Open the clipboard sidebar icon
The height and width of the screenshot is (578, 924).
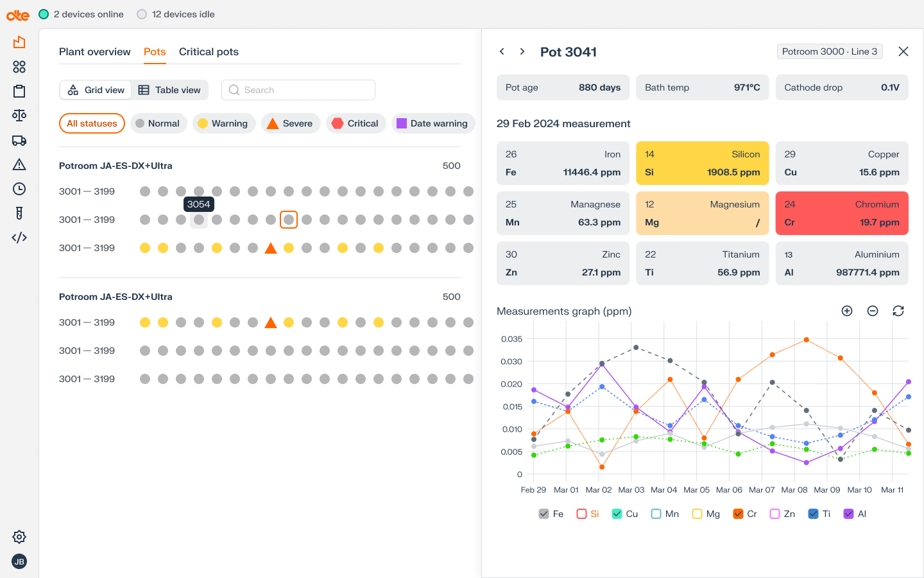click(19, 91)
